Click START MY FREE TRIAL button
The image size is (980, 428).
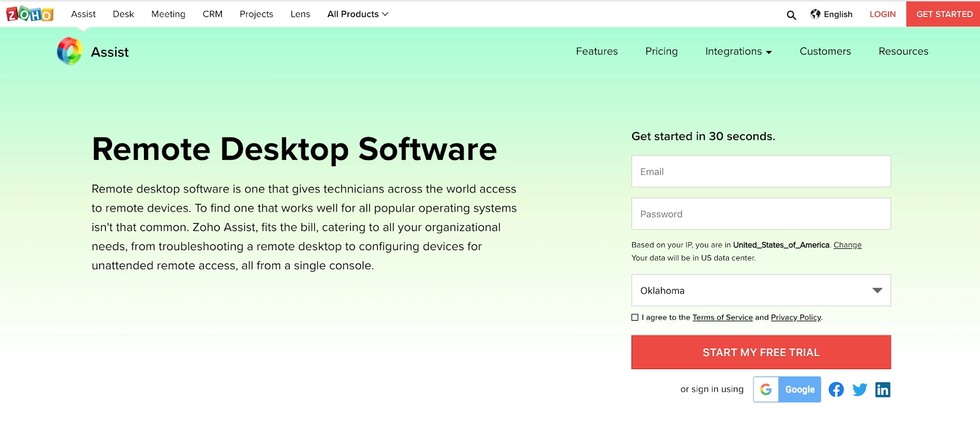[x=761, y=352]
